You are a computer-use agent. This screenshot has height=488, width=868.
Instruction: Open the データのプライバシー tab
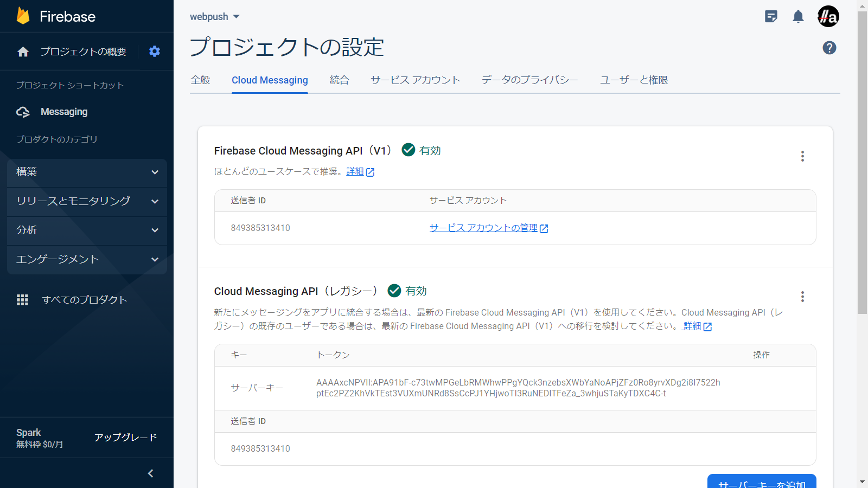click(530, 80)
